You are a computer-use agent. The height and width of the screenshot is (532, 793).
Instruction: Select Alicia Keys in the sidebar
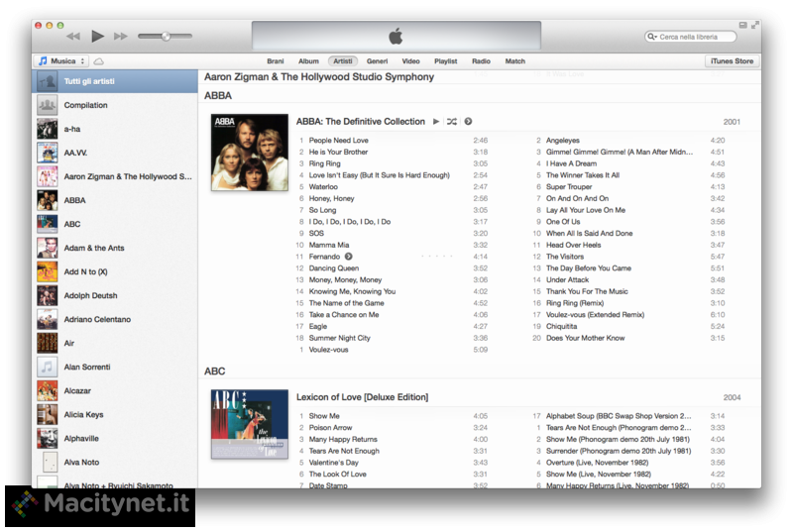click(x=115, y=414)
